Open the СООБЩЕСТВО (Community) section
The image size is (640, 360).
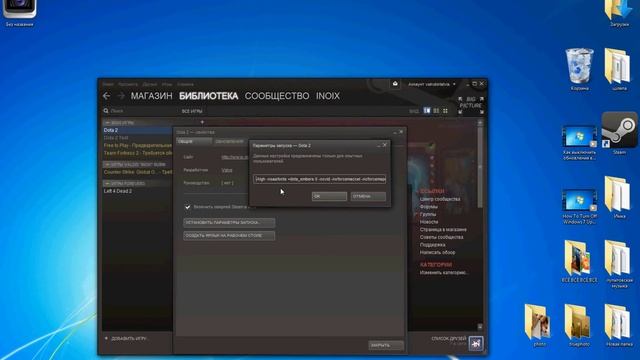(x=277, y=96)
